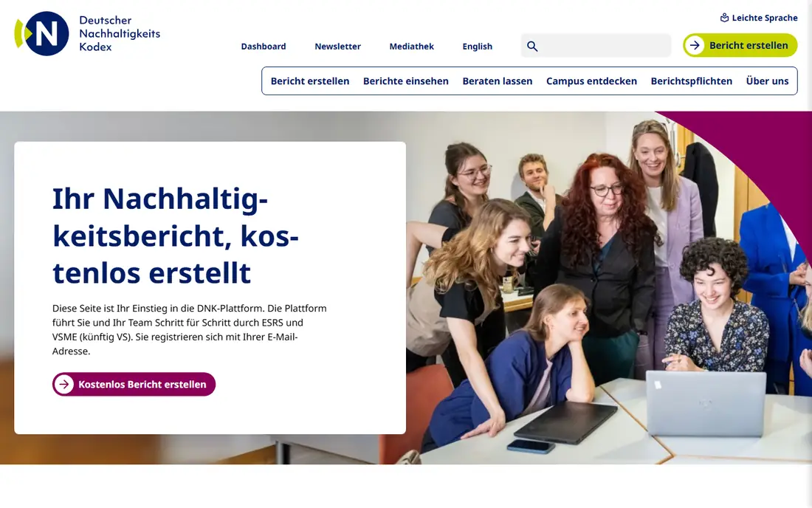This screenshot has height=508, width=812.
Task: Focus the search input field
Action: point(596,46)
